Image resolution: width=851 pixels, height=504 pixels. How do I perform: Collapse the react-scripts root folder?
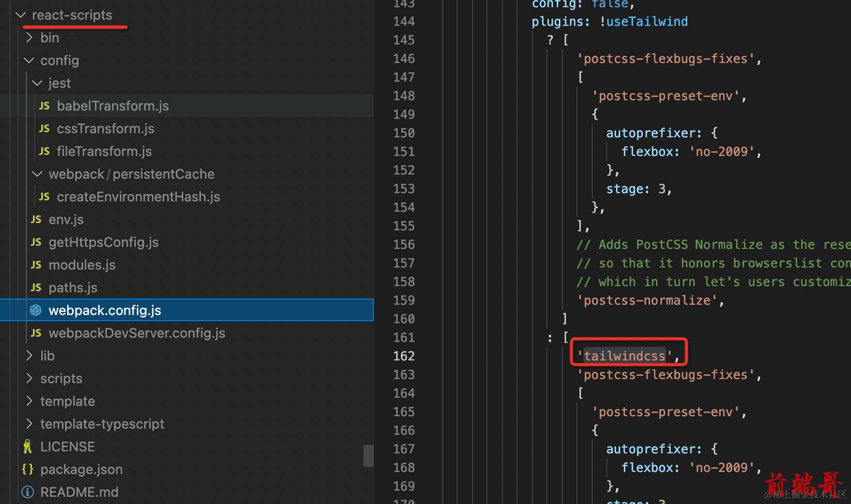click(21, 15)
